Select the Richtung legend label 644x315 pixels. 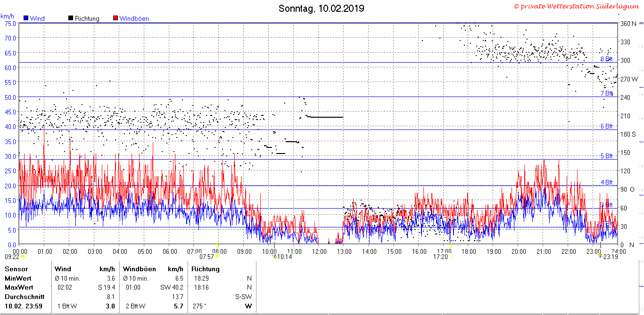(x=87, y=19)
